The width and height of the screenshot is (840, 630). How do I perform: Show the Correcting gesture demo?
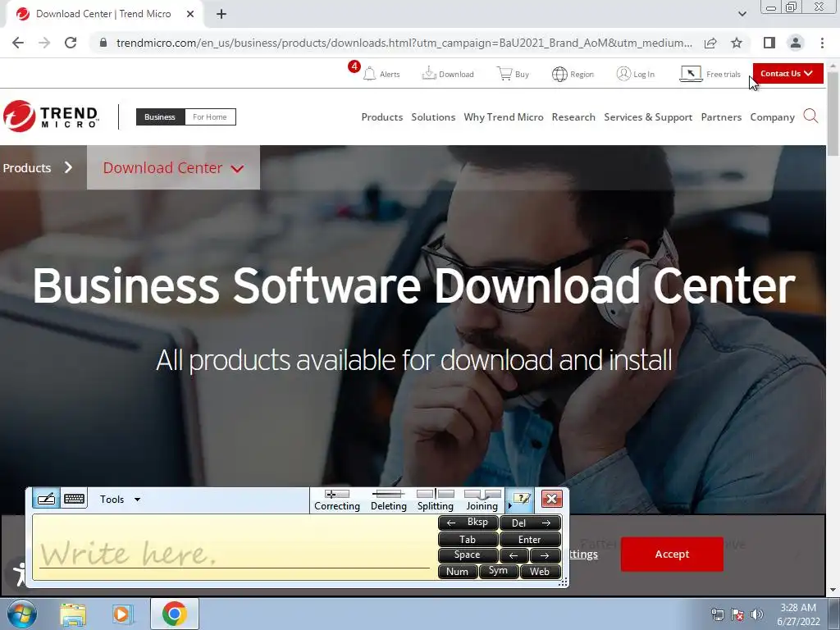[337, 500]
